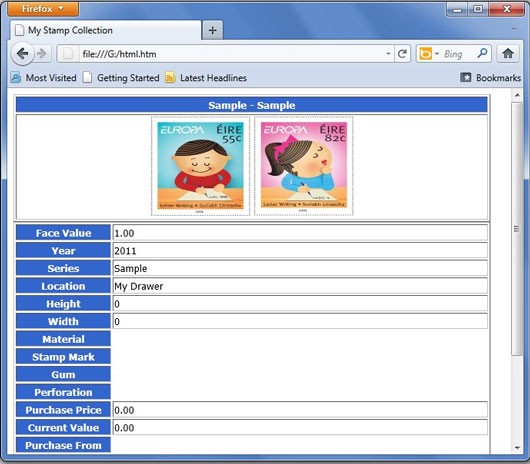Click the Stamp Mark label
This screenshot has height=464, width=530.
click(x=63, y=357)
